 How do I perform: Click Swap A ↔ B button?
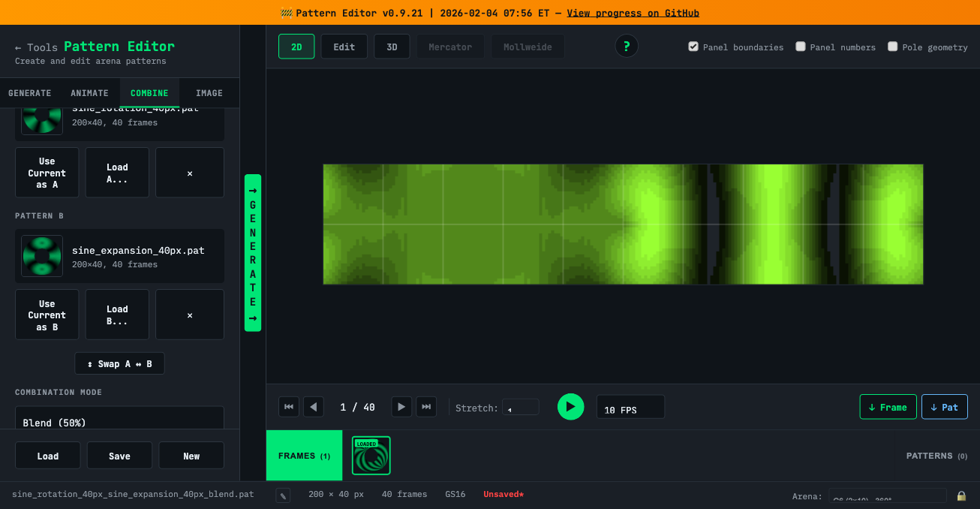click(x=119, y=363)
